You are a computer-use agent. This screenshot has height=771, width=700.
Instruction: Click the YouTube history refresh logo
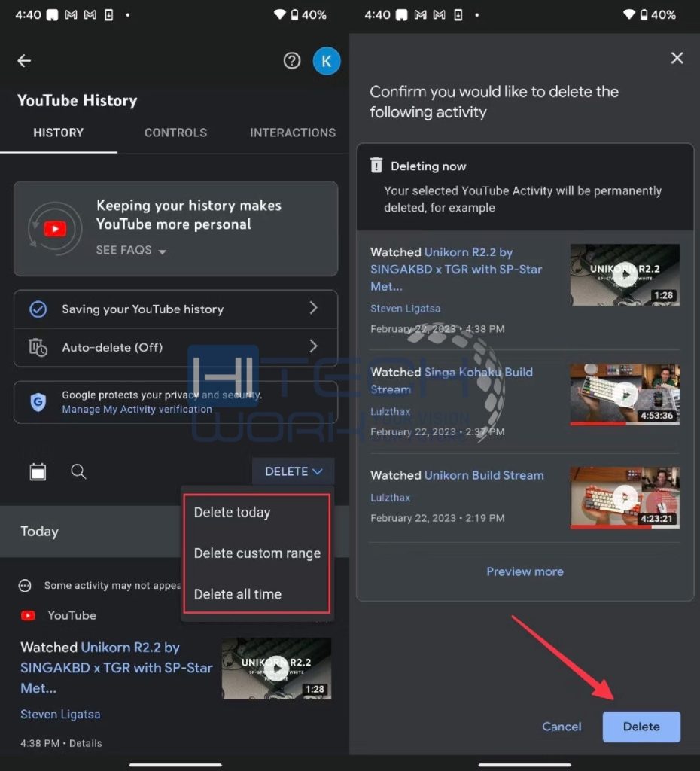pos(54,229)
